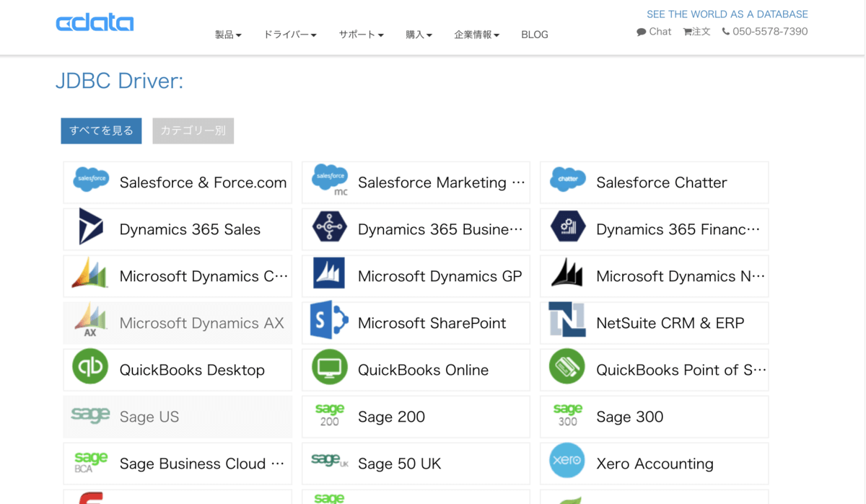Click the Xero Accounting icon
The image size is (866, 504).
click(x=567, y=461)
